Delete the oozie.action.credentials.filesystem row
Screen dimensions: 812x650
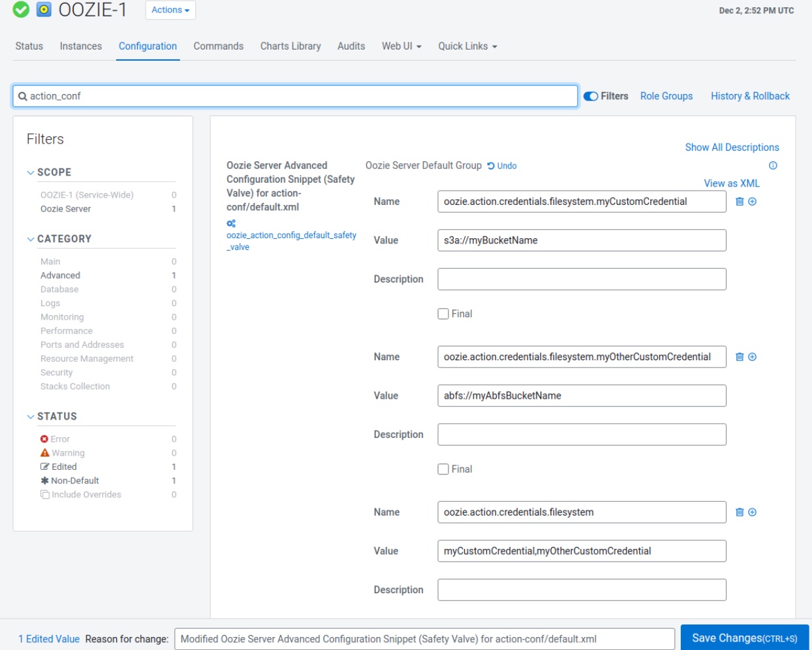click(x=740, y=512)
